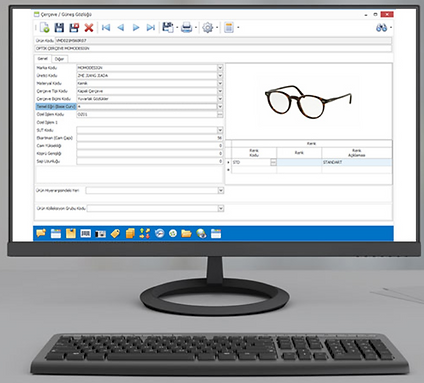Select the STANDART color description cell
424x383 pixels.
coord(357,162)
